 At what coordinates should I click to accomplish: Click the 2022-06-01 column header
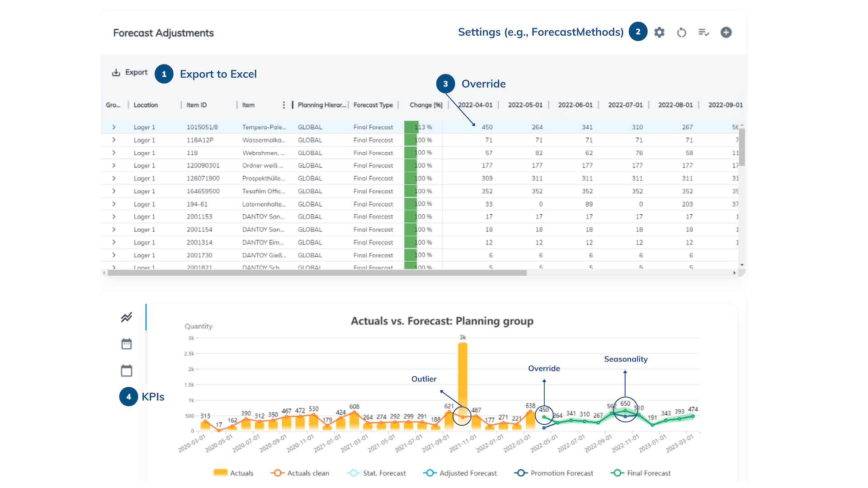tap(575, 105)
